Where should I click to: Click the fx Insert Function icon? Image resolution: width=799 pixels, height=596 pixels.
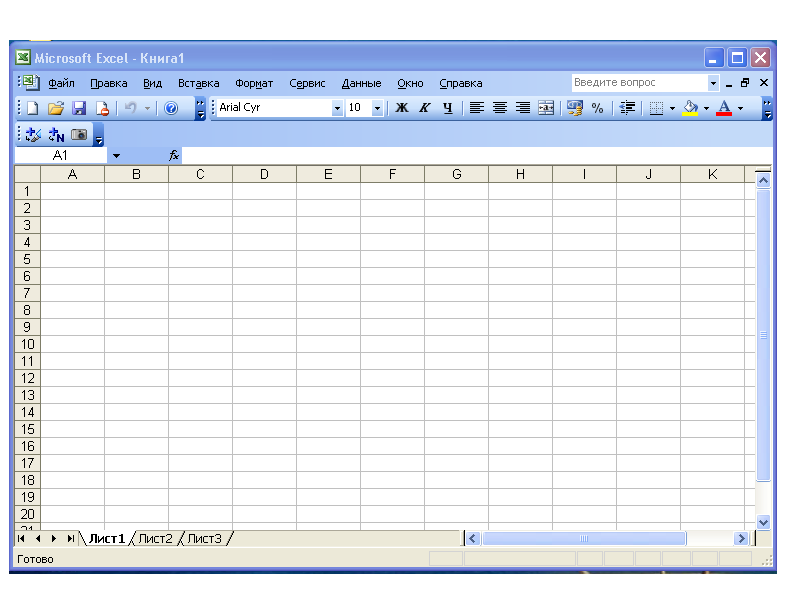coord(174,155)
